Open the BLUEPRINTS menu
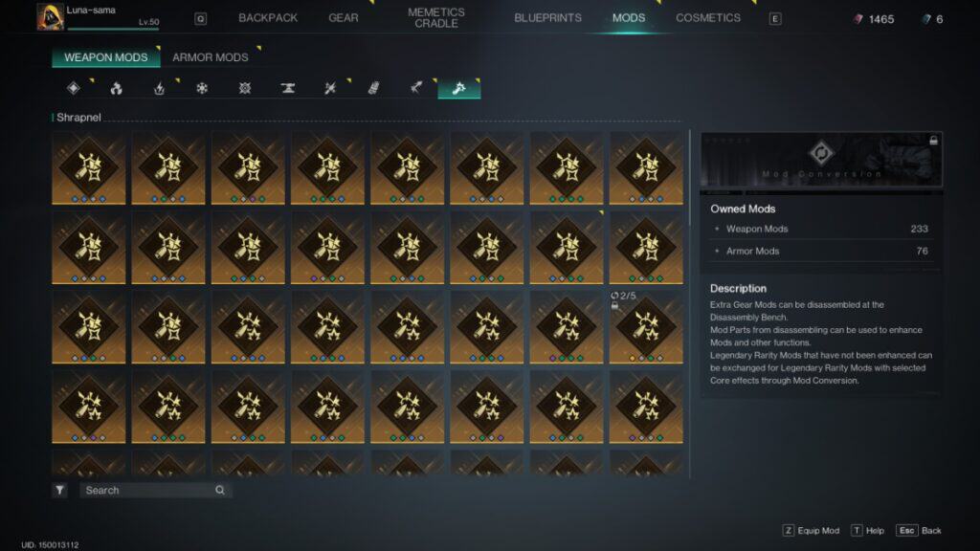The height and width of the screenshot is (551, 980). click(547, 17)
